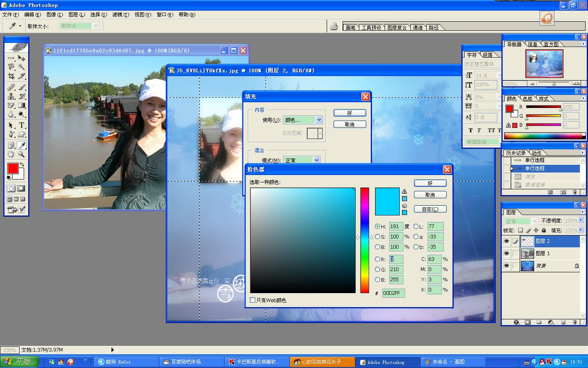This screenshot has width=588, height=368.
Task: Switch to the 色板 swatches tab
Action: click(x=528, y=99)
